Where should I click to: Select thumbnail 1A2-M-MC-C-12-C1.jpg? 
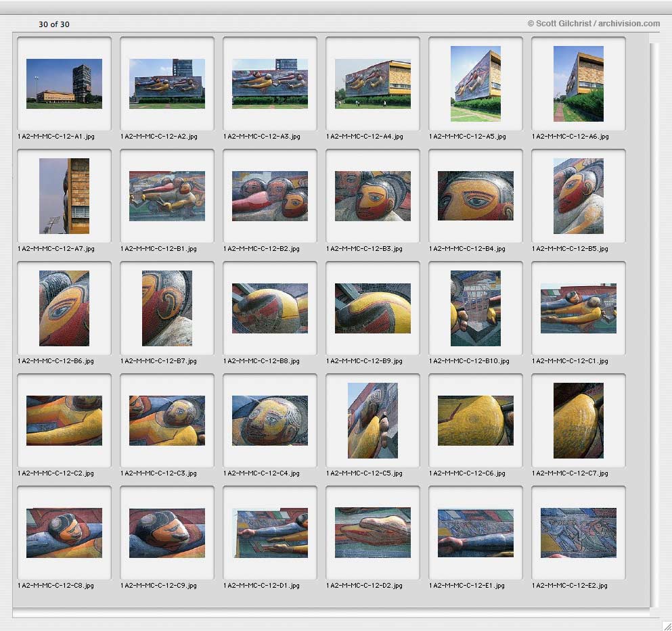click(x=579, y=308)
